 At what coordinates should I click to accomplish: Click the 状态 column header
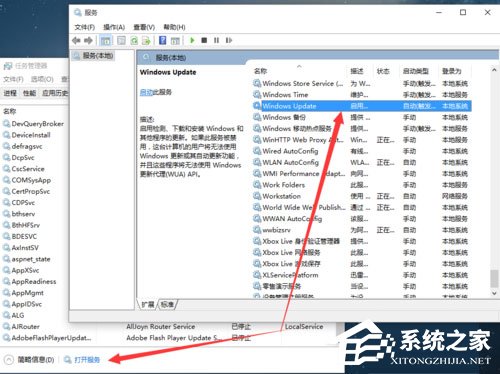[383, 71]
